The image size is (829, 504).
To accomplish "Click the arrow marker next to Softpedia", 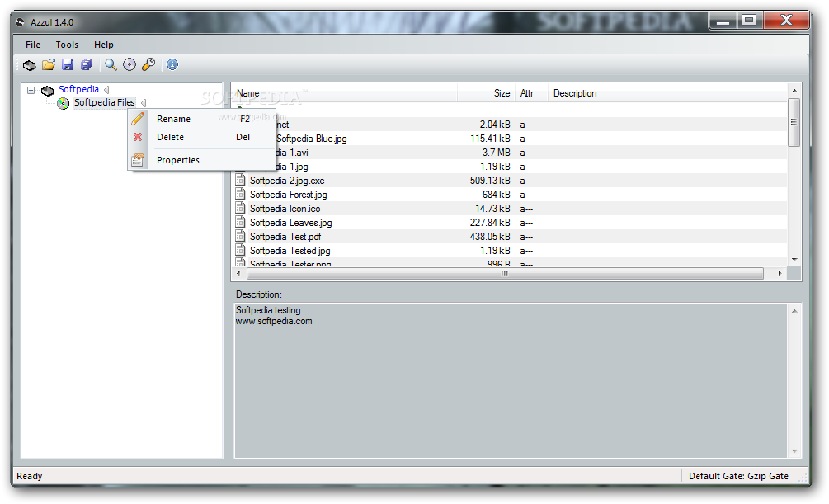I will pos(106,89).
